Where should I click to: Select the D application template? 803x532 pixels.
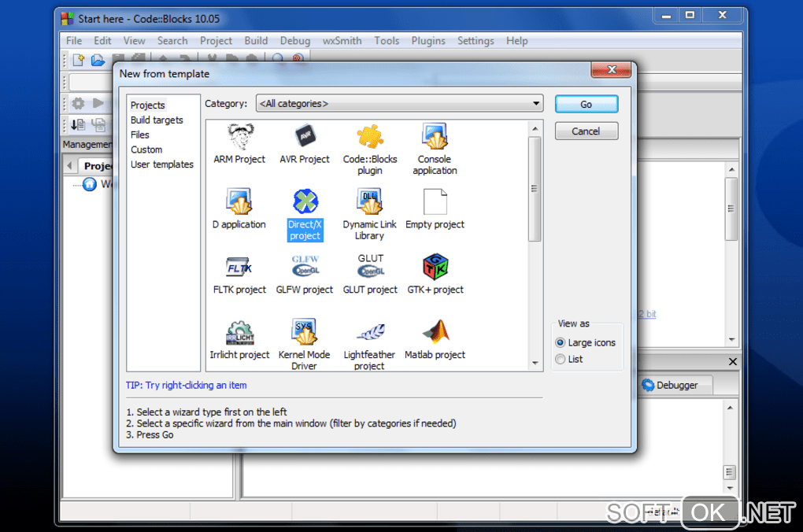[239, 209]
